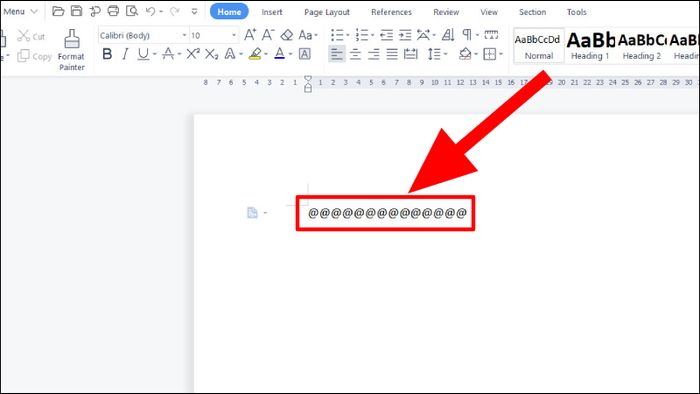Undo the last action
This screenshot has height=394, width=700.
tap(150, 11)
